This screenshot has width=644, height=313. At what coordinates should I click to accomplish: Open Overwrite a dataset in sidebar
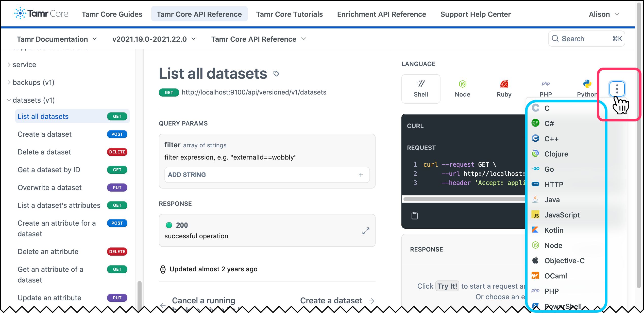pos(73,187)
